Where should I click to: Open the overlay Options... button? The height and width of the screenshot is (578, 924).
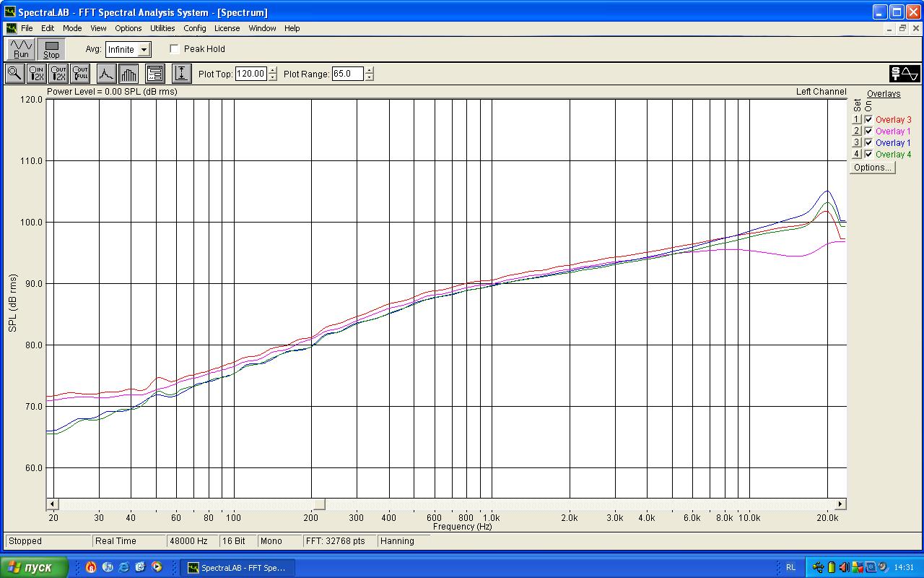[x=872, y=168]
